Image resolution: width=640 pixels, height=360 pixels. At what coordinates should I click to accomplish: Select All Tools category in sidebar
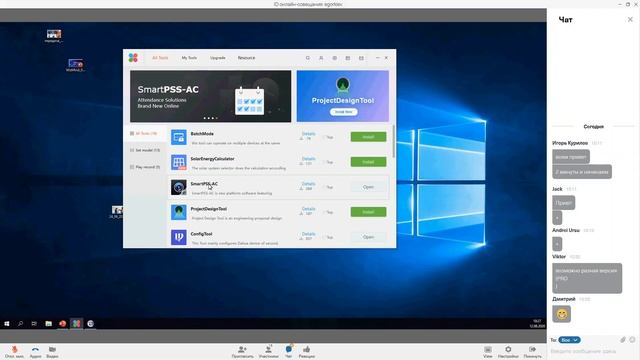(x=144, y=133)
